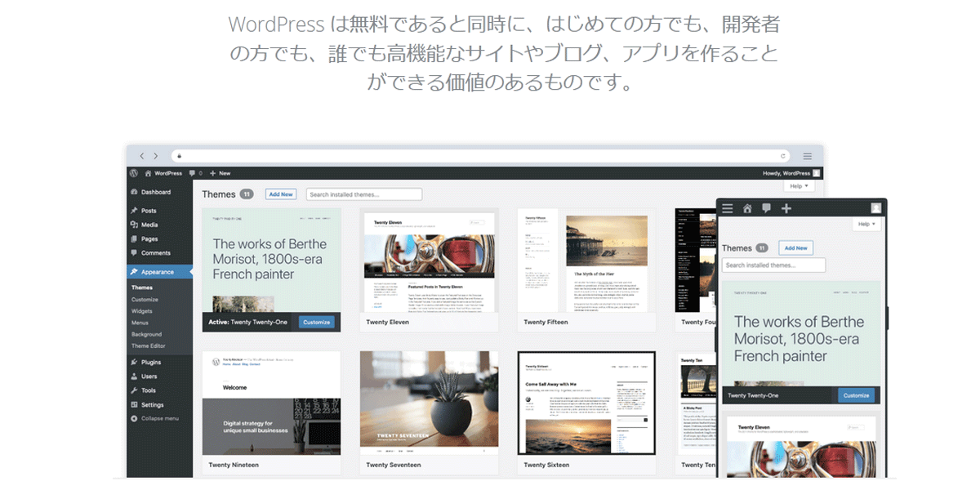
Task: Select the Twenty Fifteen theme thumbnail
Action: pyautogui.click(x=586, y=260)
